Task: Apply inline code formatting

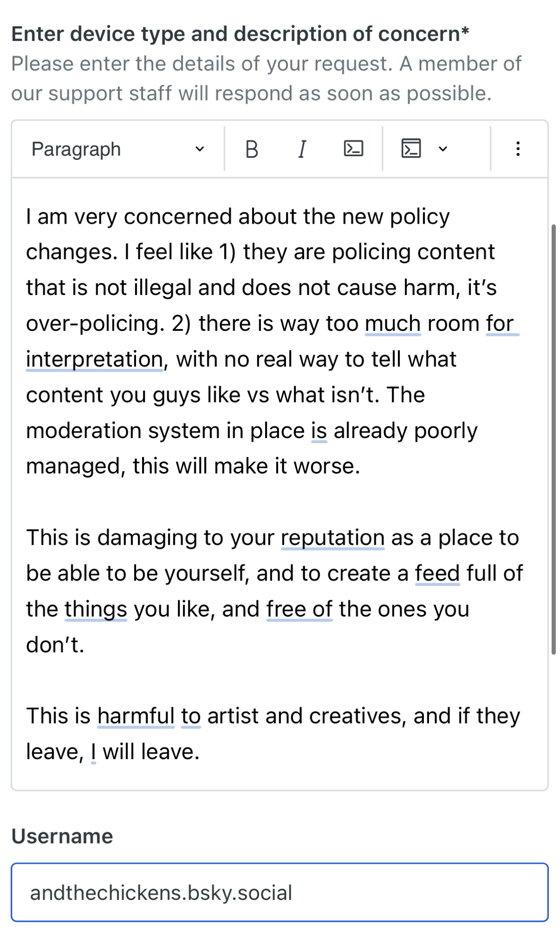Action: pos(353,149)
